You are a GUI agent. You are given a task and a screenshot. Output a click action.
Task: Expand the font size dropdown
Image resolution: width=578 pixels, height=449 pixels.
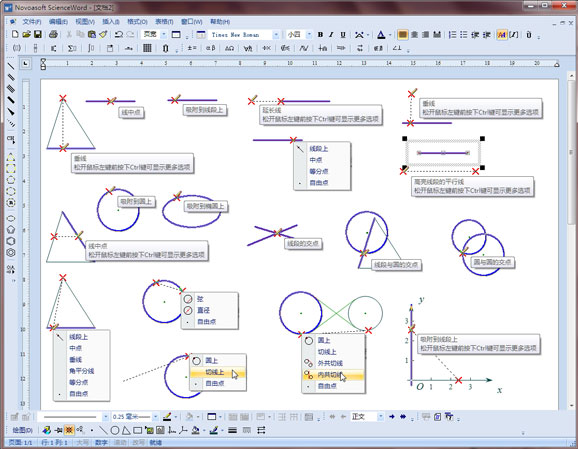(309, 35)
